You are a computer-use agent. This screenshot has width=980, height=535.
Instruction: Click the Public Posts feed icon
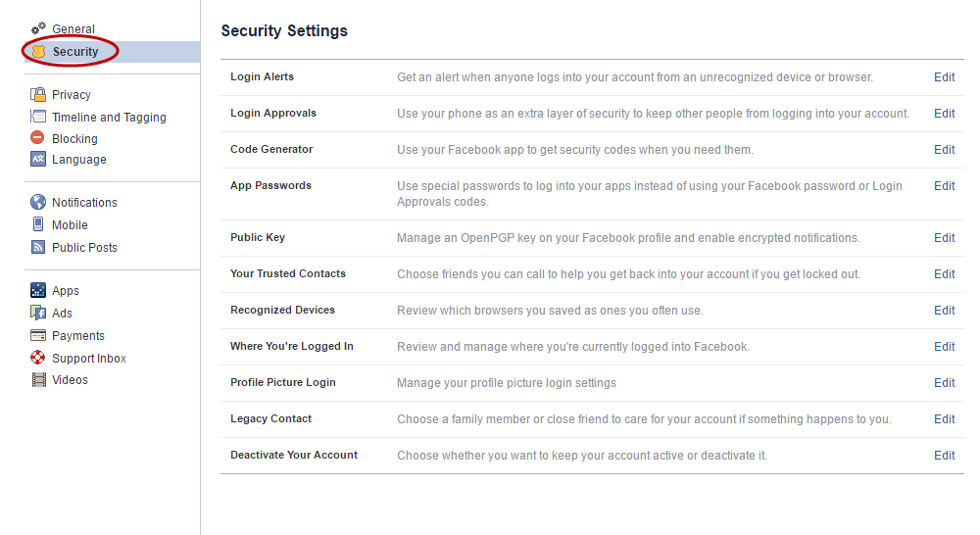pos(38,247)
